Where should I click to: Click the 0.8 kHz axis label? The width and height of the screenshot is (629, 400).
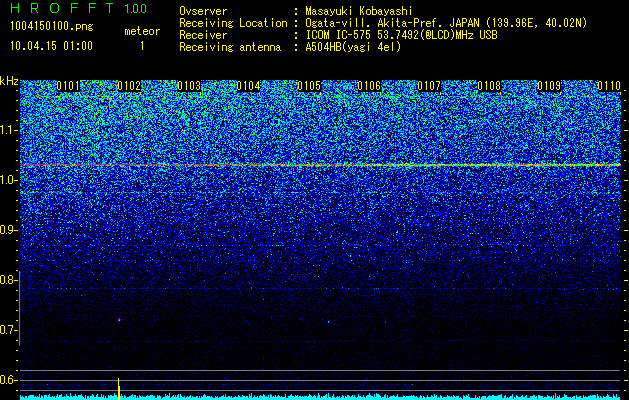(x=8, y=280)
